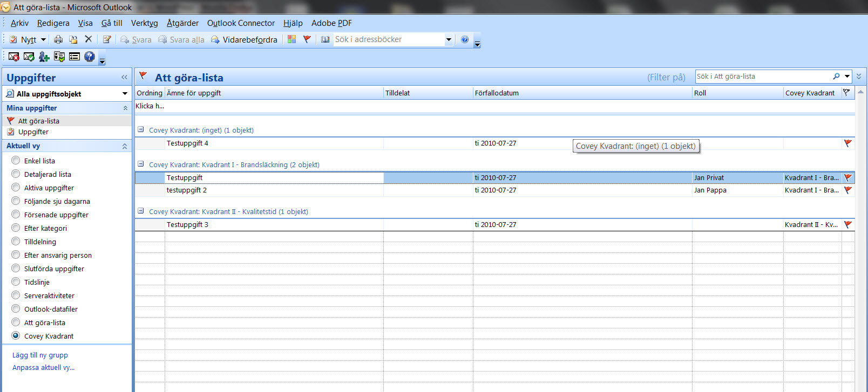Open the Verktyg menu

144,23
